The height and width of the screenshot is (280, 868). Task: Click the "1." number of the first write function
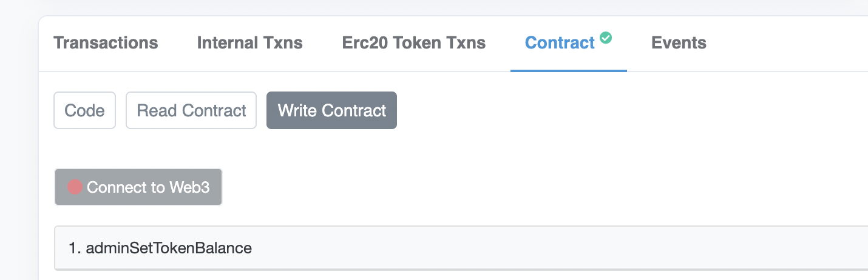point(75,248)
